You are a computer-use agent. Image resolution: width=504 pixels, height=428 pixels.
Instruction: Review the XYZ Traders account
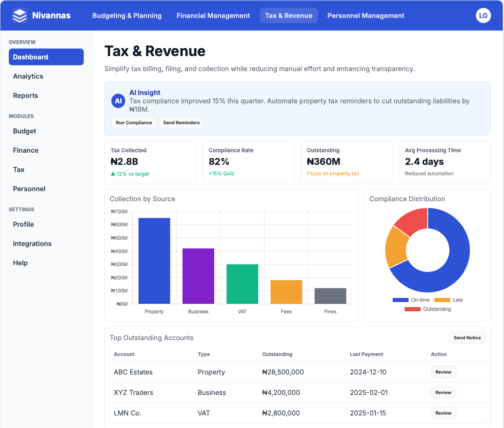tap(443, 392)
